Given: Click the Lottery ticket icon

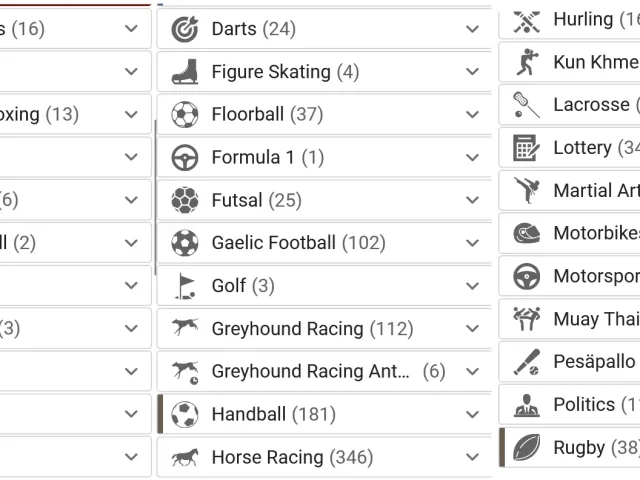Looking at the screenshot, I should pyautogui.click(x=526, y=147).
